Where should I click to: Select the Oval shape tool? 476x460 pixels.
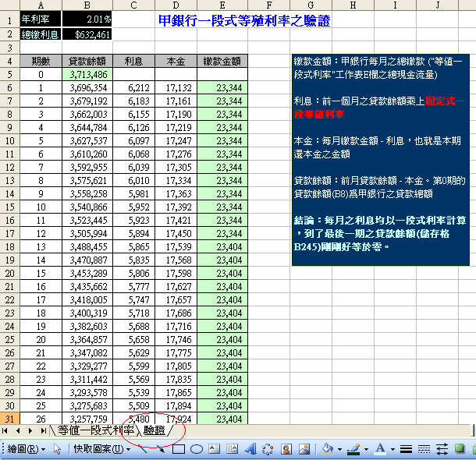[x=197, y=449]
